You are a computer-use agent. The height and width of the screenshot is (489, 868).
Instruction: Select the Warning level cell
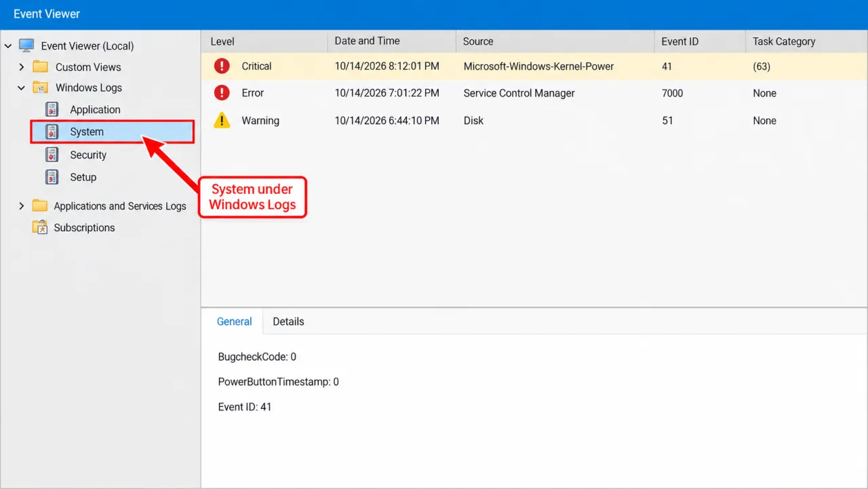[x=260, y=121]
